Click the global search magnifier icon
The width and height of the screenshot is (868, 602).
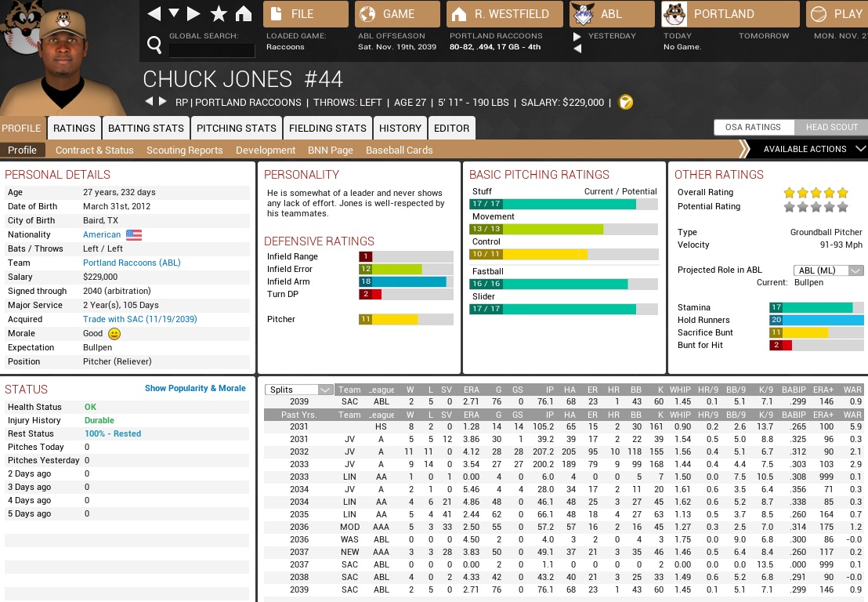pyautogui.click(x=154, y=46)
